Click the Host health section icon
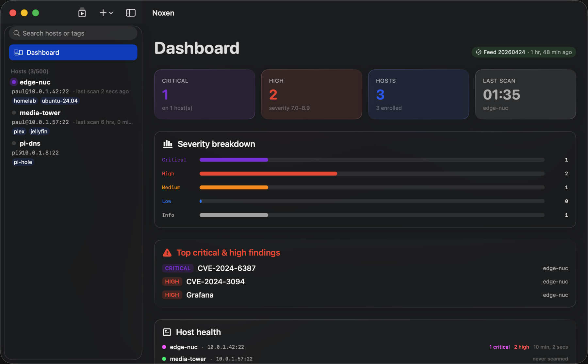The image size is (588, 364). [x=167, y=332]
